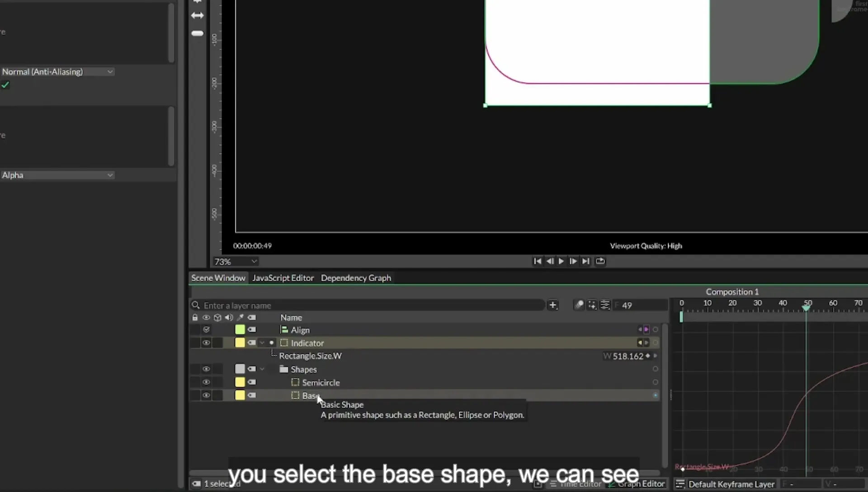Toggle visibility of the Shapes group

tap(206, 369)
